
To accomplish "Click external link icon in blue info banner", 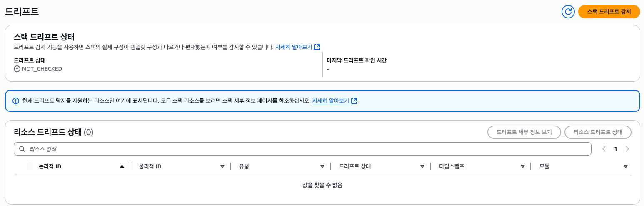I will click(x=354, y=101).
